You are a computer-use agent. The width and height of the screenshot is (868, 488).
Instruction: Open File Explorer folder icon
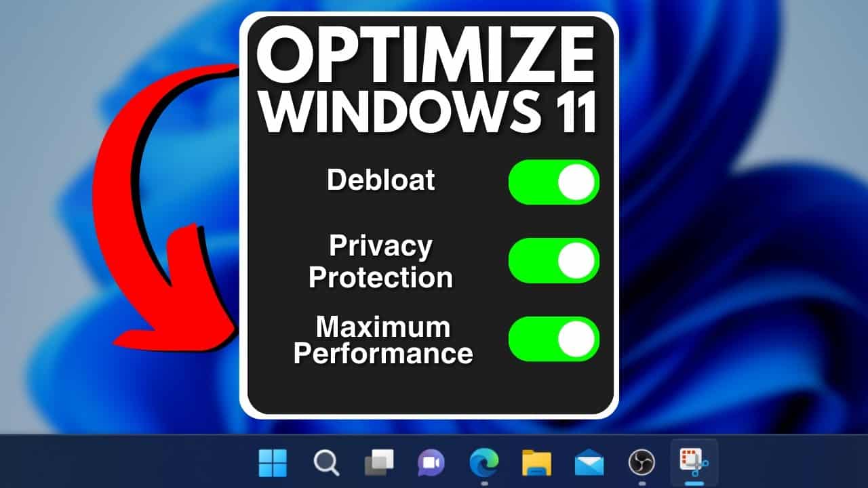(536, 464)
